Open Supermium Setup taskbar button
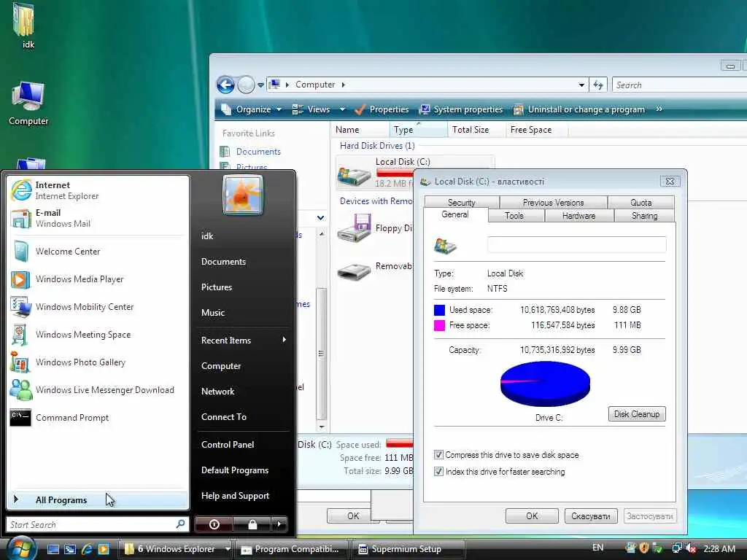Image resolution: width=747 pixels, height=560 pixels. coord(408,549)
